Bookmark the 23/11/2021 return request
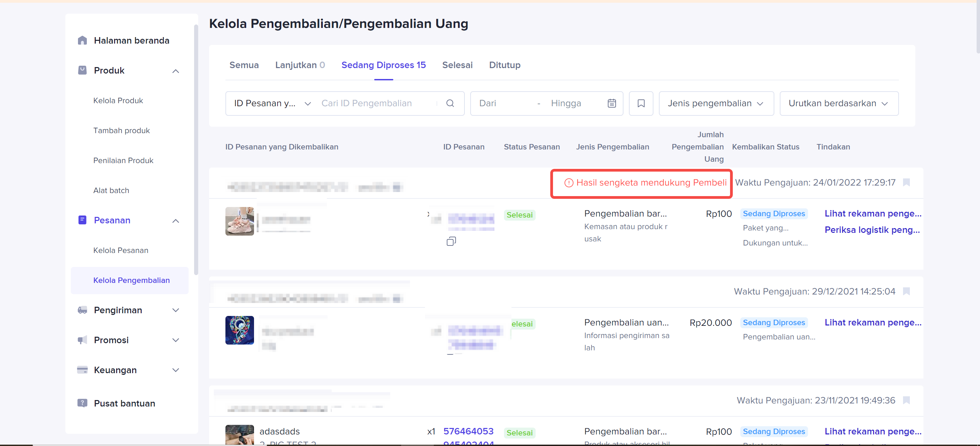Image resolution: width=980 pixels, height=446 pixels. point(906,400)
